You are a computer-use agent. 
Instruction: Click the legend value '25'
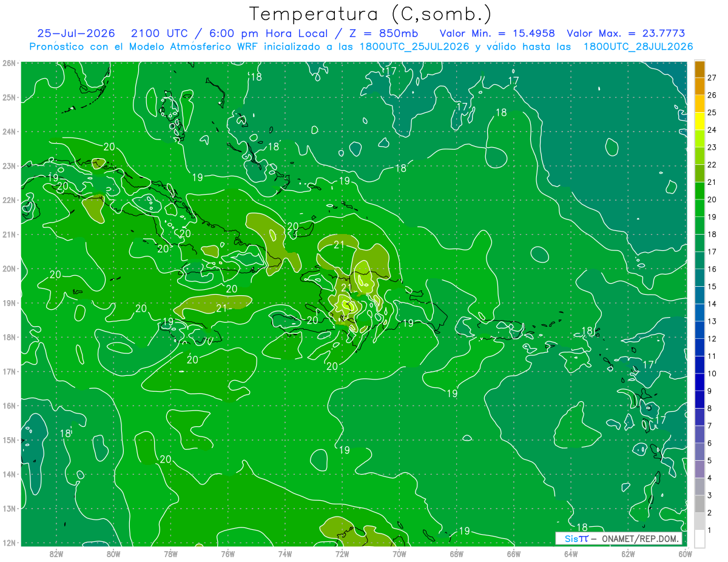tap(712, 113)
